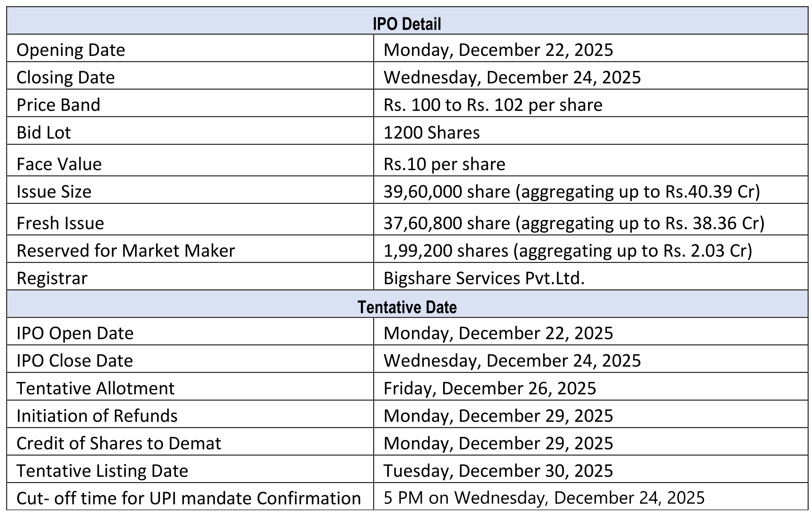
Task: Click the Price Band label cell
Action: click(58, 105)
